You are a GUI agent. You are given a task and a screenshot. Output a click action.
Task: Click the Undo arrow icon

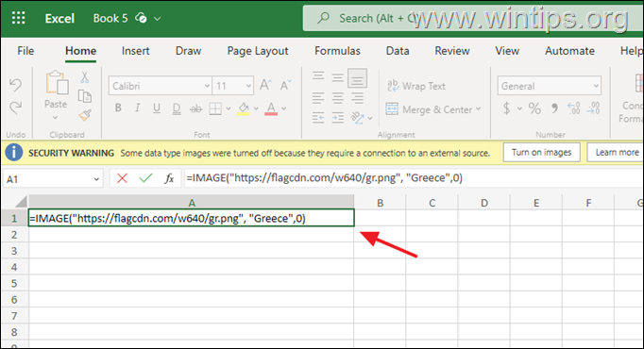point(16,85)
